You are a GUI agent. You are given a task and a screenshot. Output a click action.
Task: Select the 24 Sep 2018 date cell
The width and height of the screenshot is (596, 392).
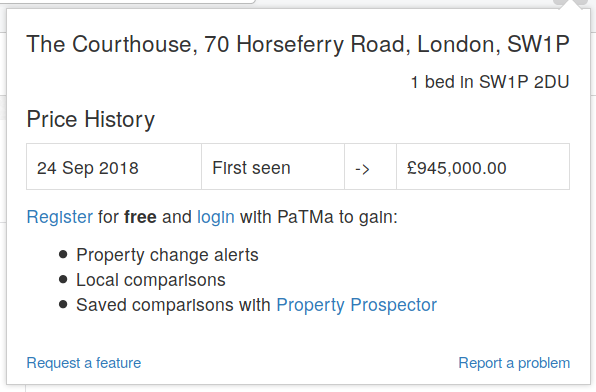pos(114,167)
